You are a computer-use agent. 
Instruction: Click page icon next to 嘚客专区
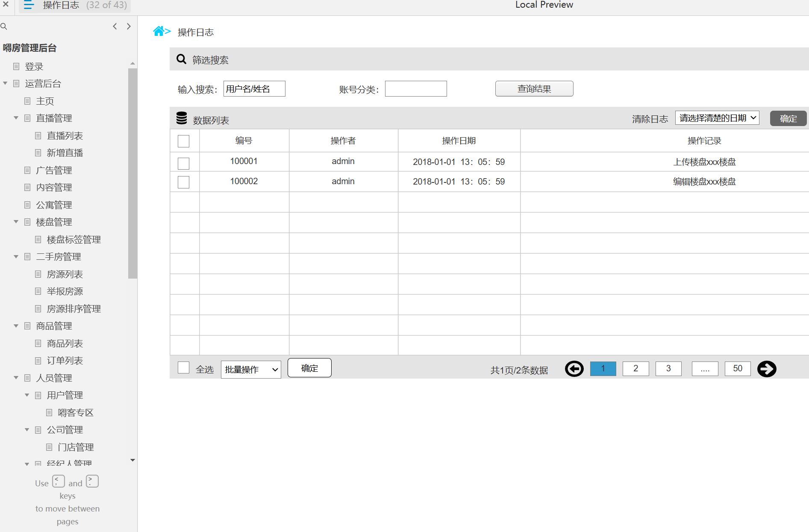pos(49,412)
